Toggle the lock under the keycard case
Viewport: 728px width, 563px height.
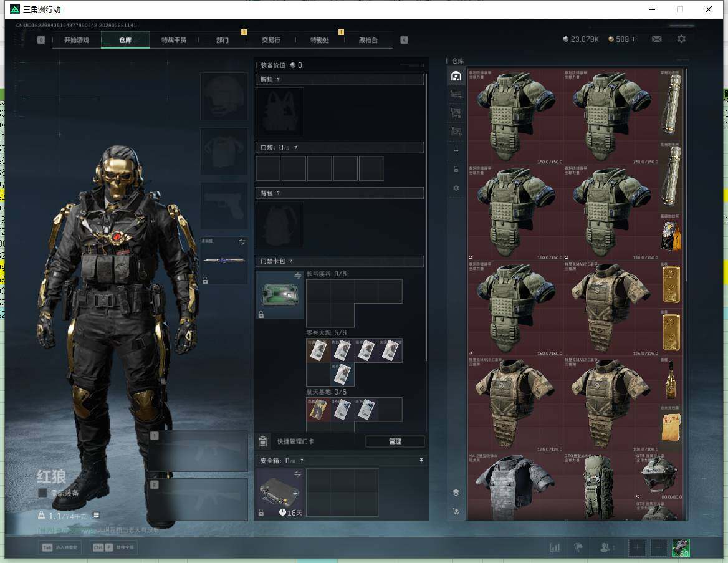pos(261,315)
